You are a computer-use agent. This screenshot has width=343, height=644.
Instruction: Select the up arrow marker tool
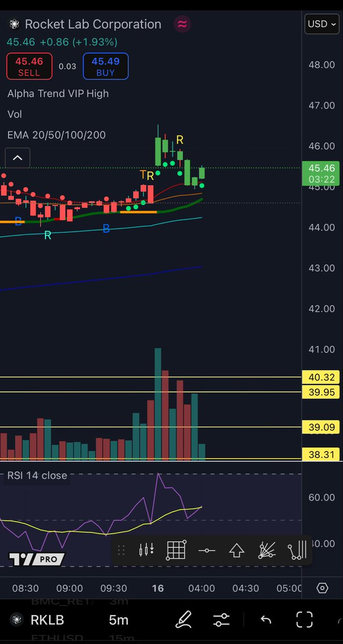pyautogui.click(x=237, y=550)
